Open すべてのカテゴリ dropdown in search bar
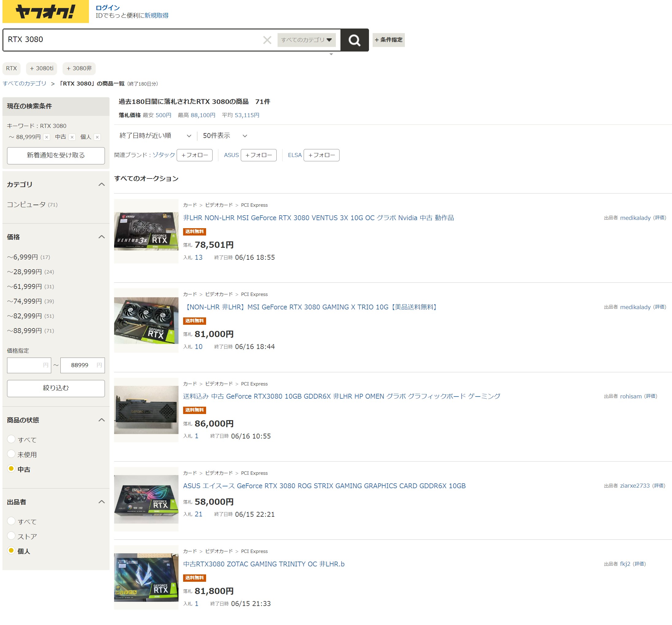Image resolution: width=672 pixels, height=625 pixels. (x=306, y=40)
